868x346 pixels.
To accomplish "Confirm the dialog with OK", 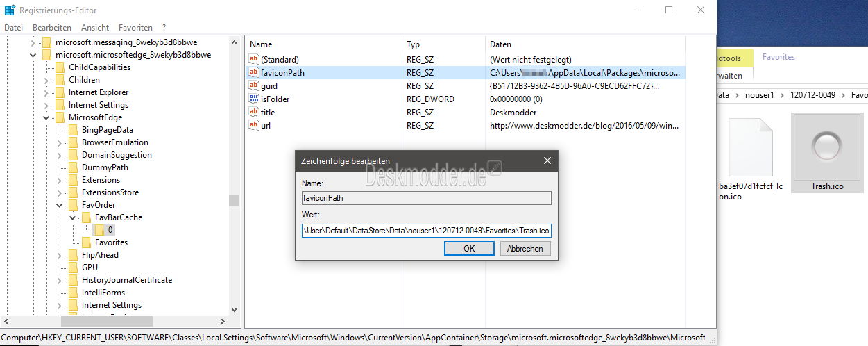I will tap(469, 249).
